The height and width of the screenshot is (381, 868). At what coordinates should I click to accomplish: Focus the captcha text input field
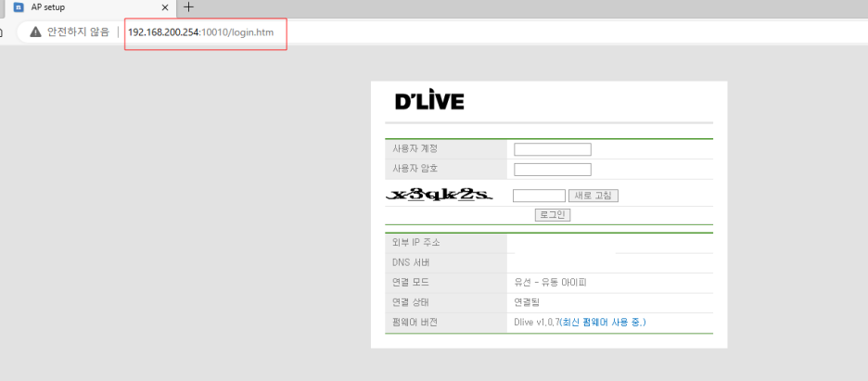539,196
